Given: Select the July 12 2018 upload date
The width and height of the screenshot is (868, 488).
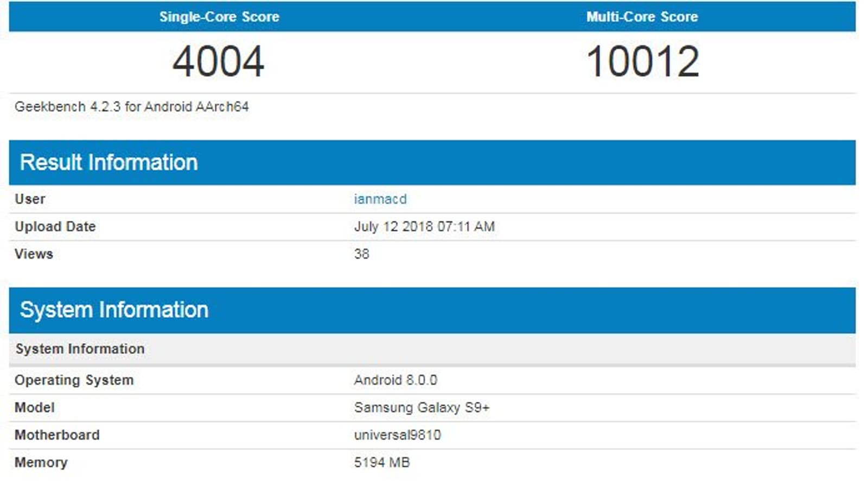Looking at the screenshot, I should click(424, 227).
